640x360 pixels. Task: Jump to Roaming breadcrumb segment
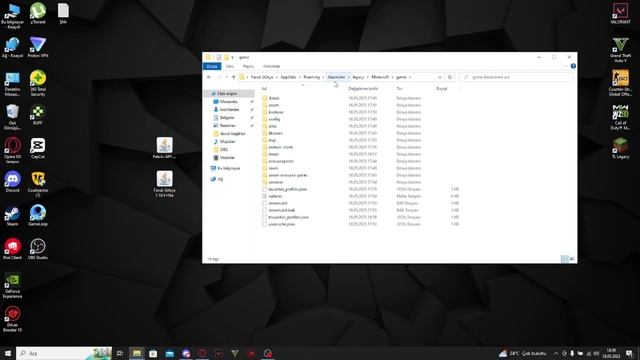[x=311, y=77]
